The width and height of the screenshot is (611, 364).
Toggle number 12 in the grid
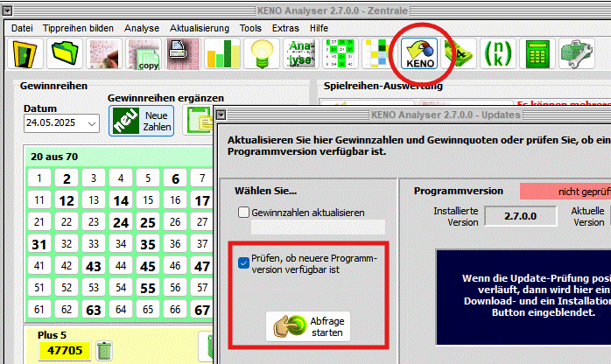tap(67, 200)
